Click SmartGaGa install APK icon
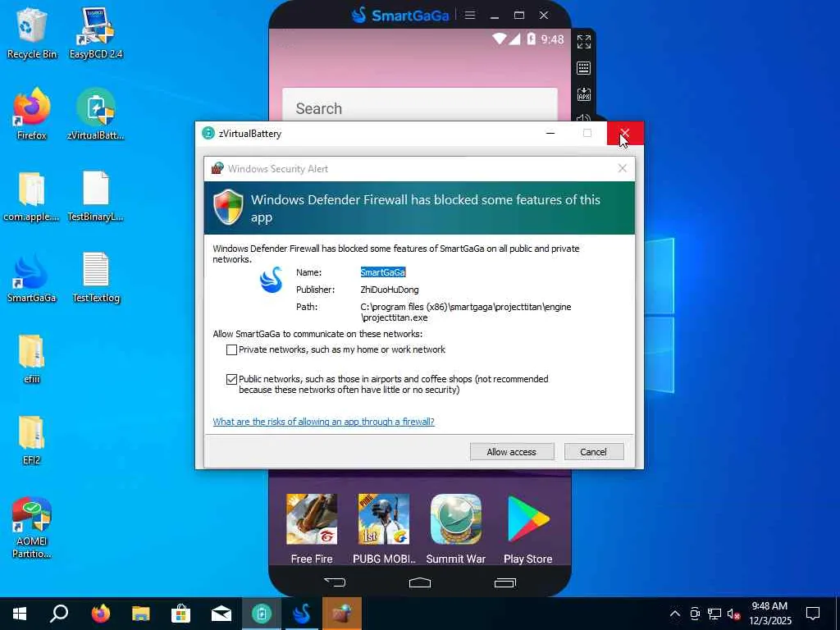Screen dimensions: 840x630 pyautogui.click(x=583, y=95)
